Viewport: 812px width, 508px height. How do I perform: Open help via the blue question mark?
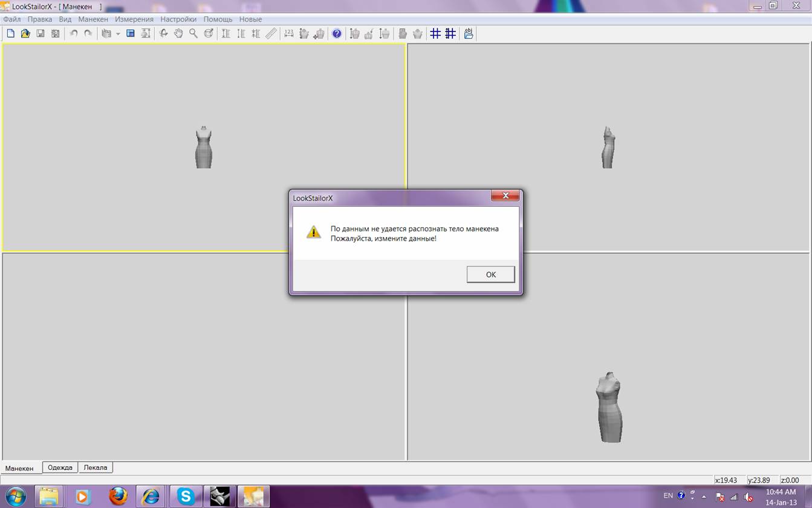(x=337, y=34)
